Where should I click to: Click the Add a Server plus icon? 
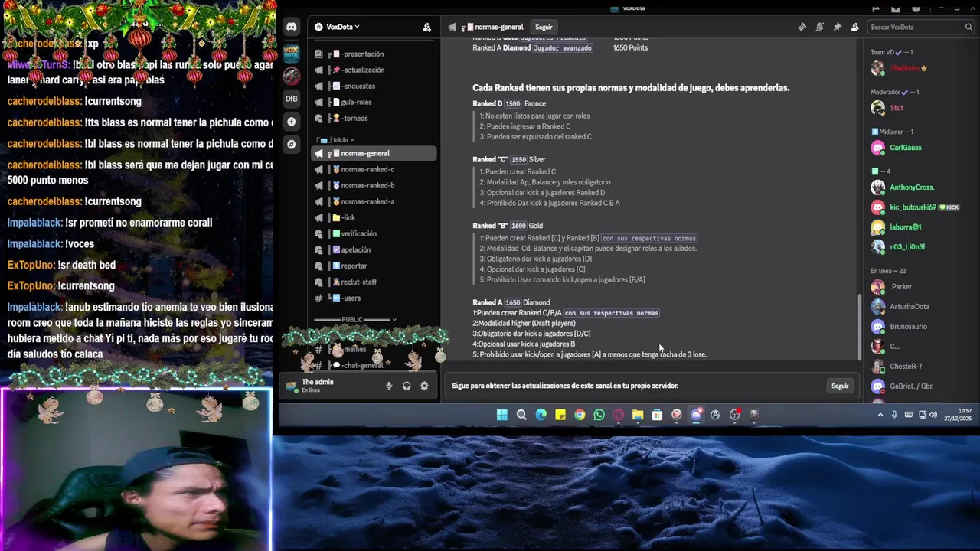pyautogui.click(x=291, y=122)
